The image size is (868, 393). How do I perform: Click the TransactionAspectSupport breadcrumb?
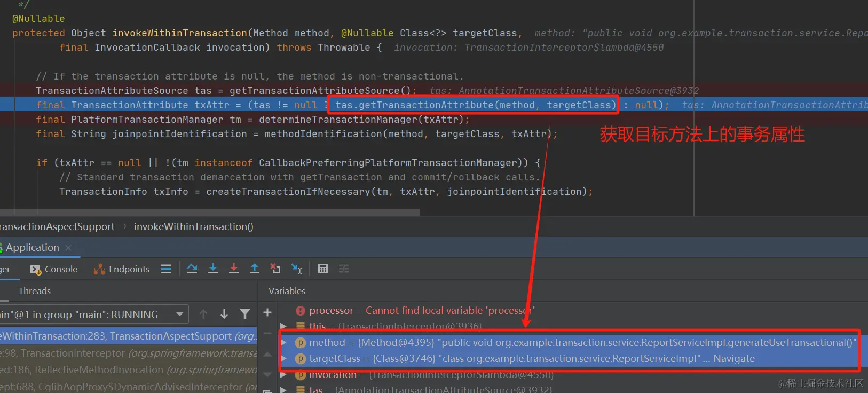pos(57,226)
